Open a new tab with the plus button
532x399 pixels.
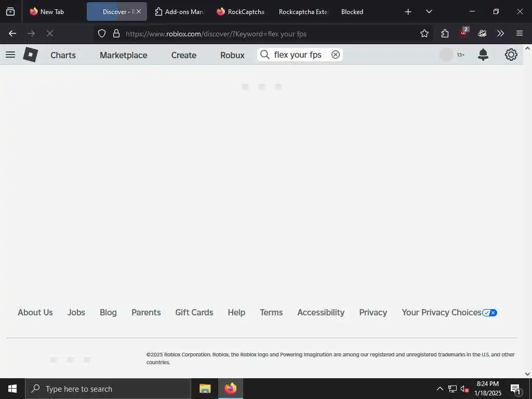[408, 12]
